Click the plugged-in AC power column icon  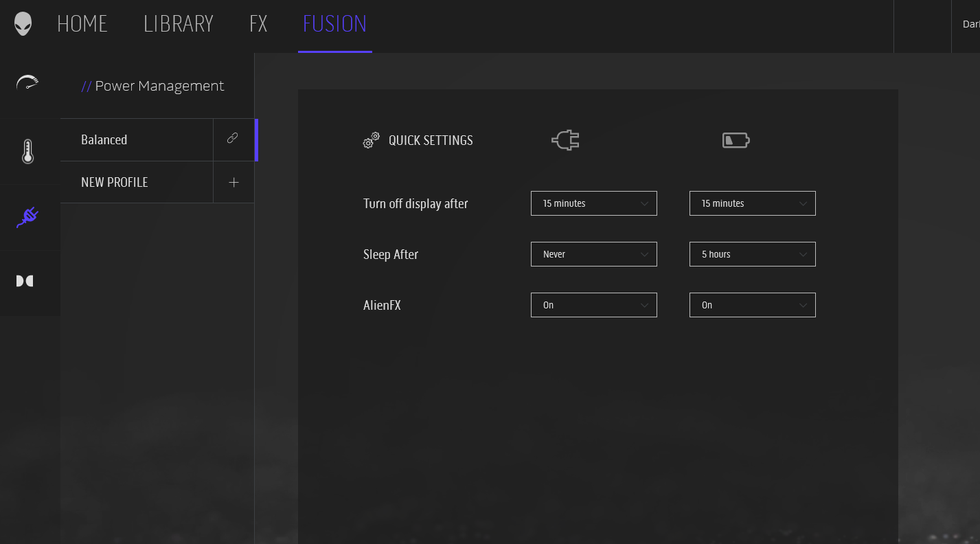click(565, 140)
